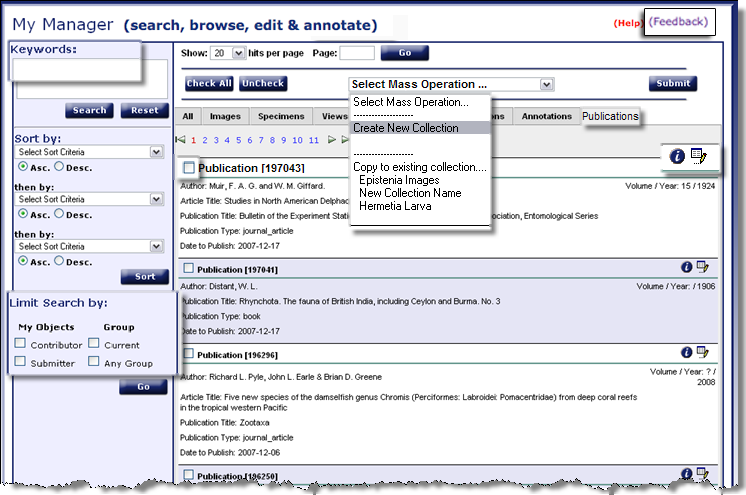Click next page green arrow
Viewport: 746px width, 495px height.
point(332,140)
